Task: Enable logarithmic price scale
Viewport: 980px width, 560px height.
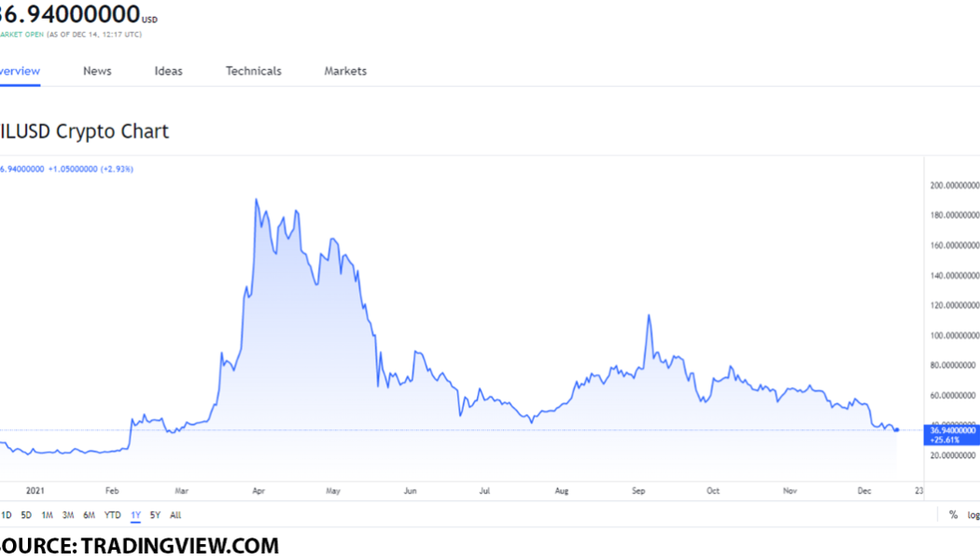Action: [x=973, y=514]
